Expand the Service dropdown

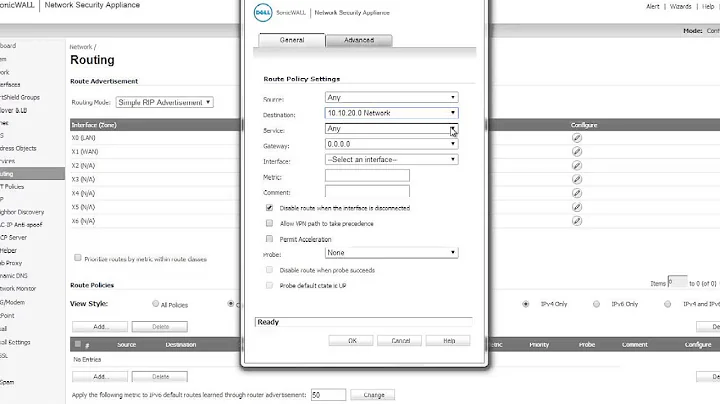click(x=392, y=129)
